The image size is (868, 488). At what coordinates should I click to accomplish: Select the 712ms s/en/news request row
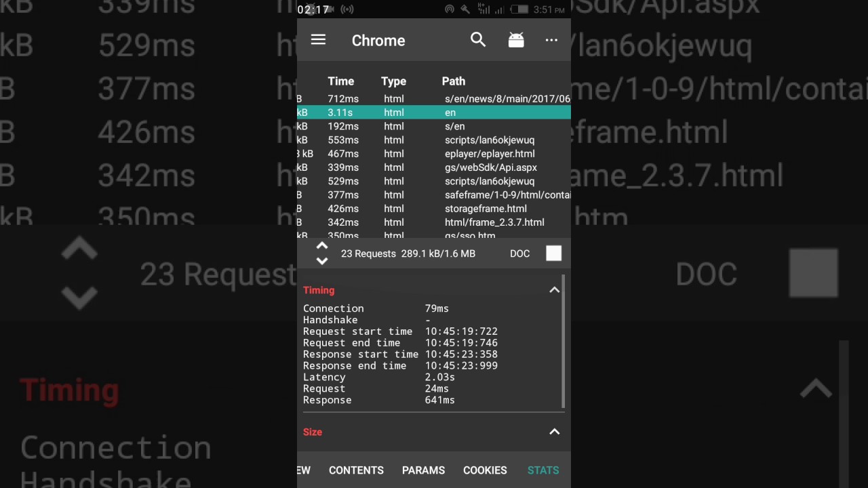pos(434,99)
